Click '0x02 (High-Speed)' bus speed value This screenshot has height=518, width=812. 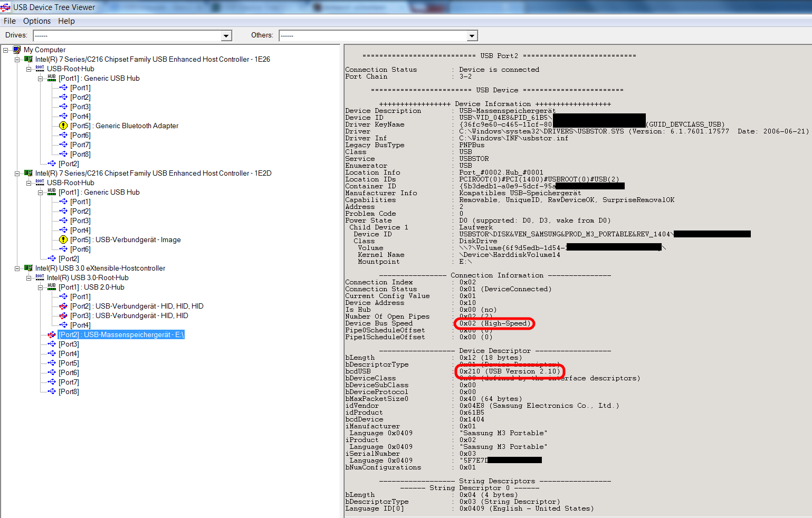point(494,323)
